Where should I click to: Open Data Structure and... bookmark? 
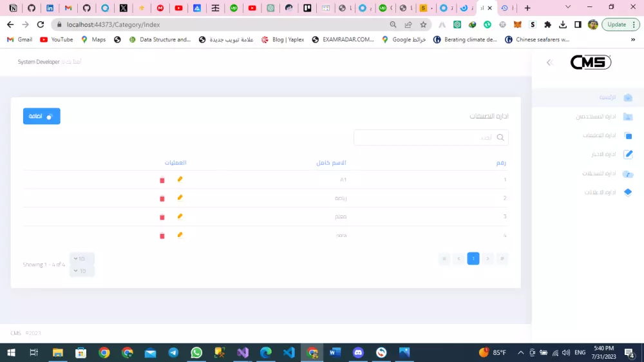pos(160,39)
